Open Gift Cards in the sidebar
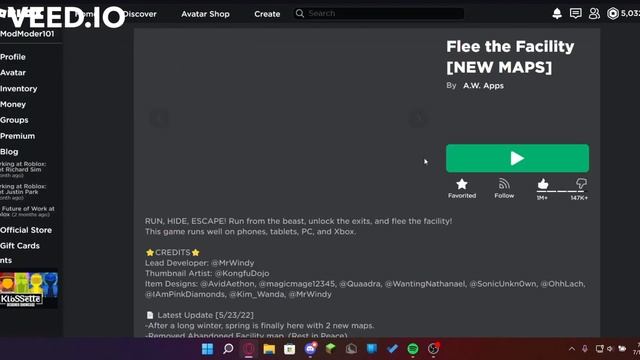This screenshot has height=360, width=640. pyautogui.click(x=20, y=246)
